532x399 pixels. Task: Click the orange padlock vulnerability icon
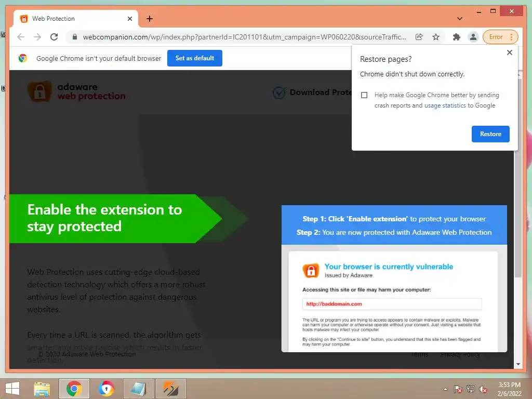click(311, 270)
